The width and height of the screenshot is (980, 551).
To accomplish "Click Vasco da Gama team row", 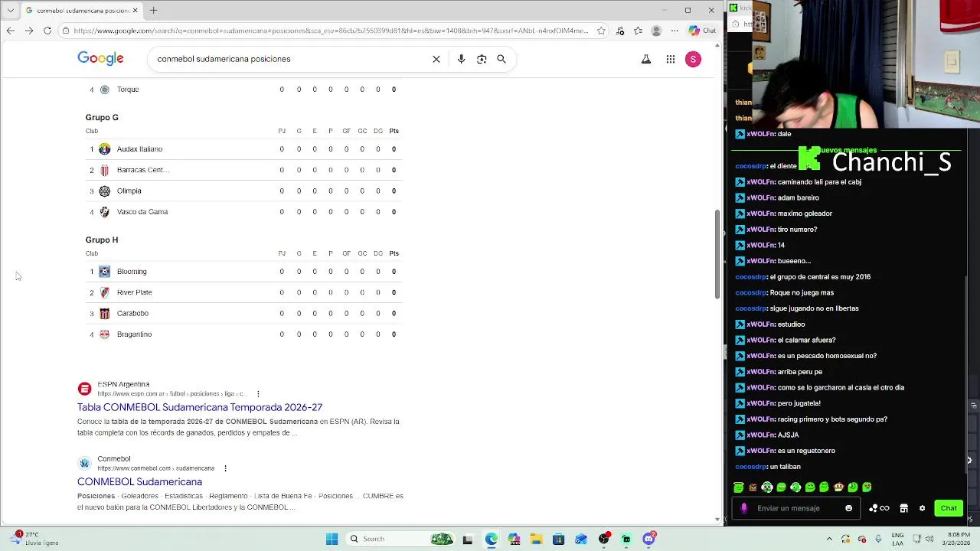I will tap(243, 212).
